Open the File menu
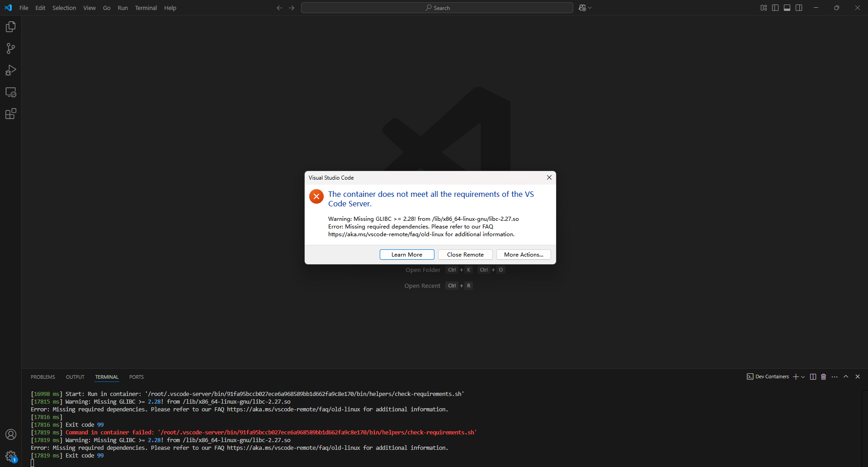The image size is (868, 467). click(x=24, y=8)
